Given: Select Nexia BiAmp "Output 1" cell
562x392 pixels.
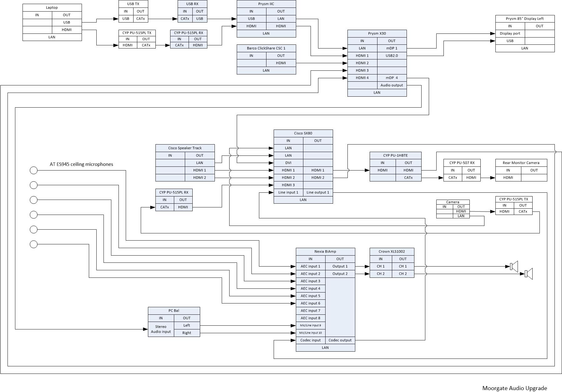Looking at the screenshot, I should 340,266.
